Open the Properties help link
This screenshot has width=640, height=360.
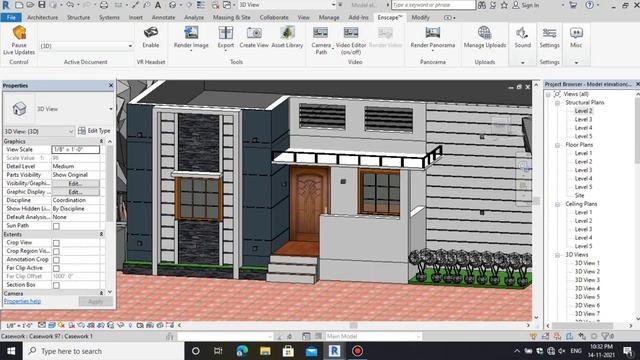pos(22,301)
